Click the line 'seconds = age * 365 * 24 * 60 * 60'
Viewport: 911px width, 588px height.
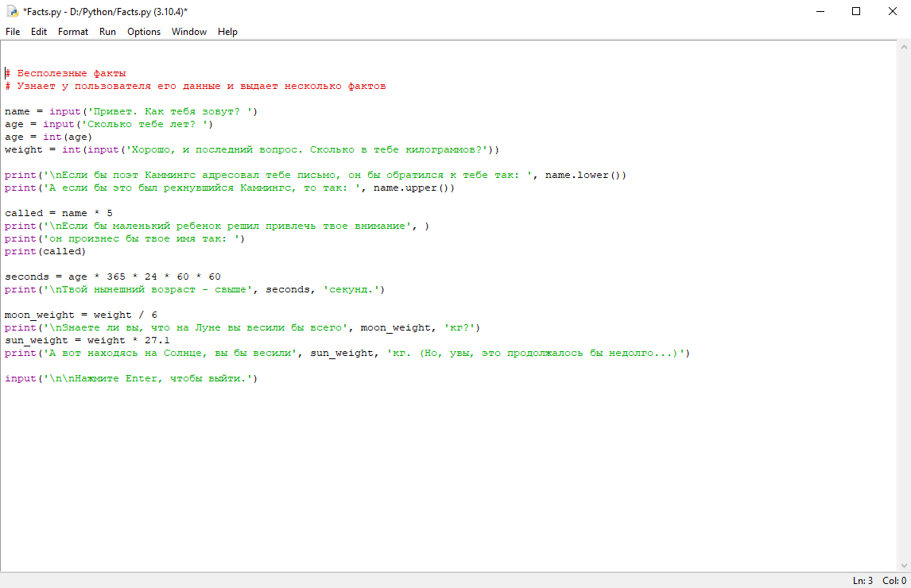(113, 277)
